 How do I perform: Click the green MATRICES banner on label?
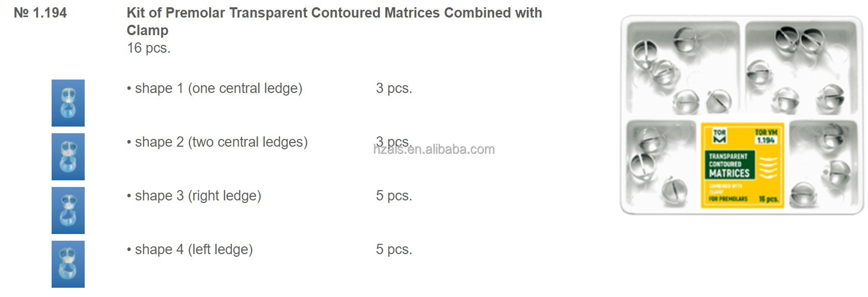[x=730, y=165]
